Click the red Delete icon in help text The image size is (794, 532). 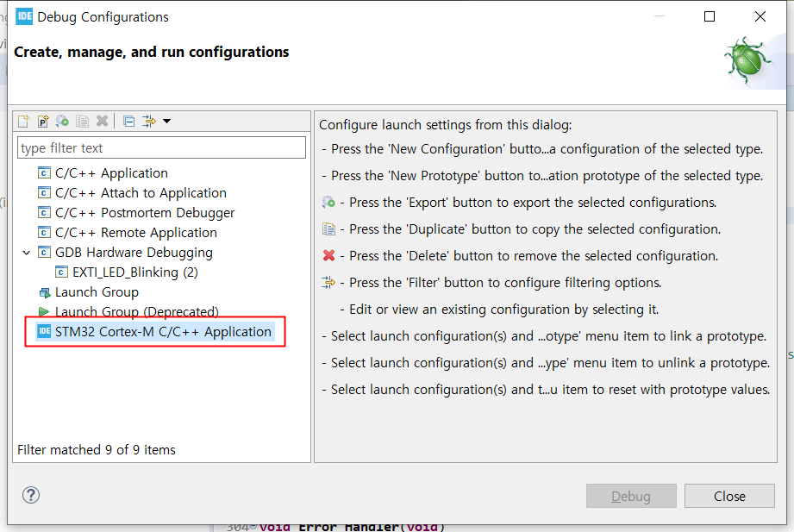328,255
